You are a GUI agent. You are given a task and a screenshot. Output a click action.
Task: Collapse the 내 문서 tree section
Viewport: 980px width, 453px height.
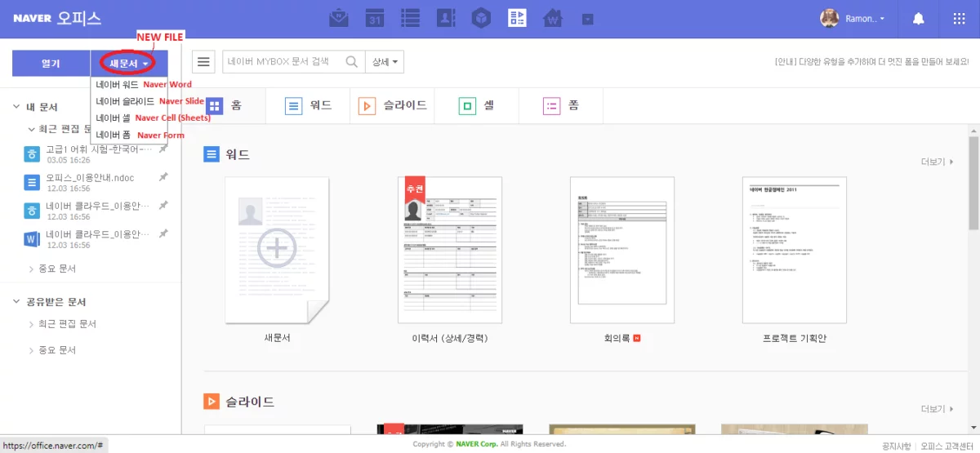point(17,107)
